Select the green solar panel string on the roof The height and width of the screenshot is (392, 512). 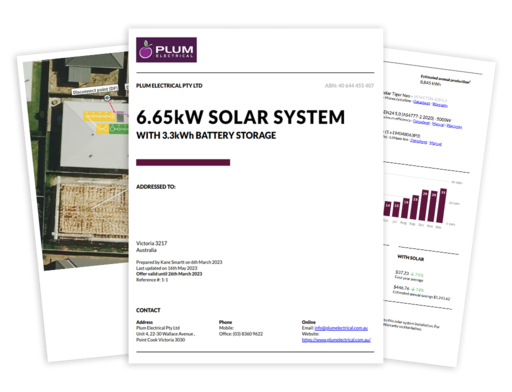point(119,128)
